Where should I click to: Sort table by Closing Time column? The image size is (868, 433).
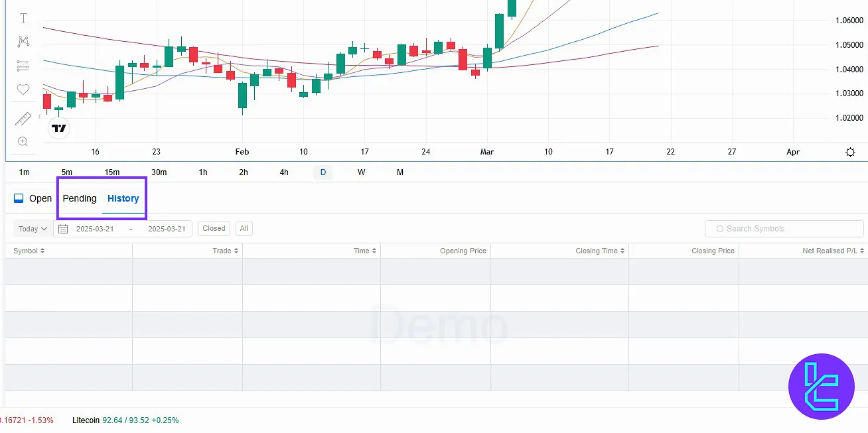pos(600,251)
